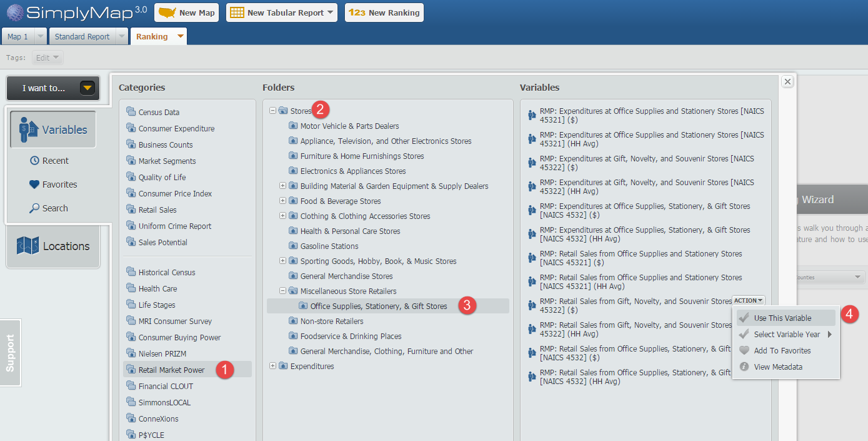Choose Use This Variable

click(x=786, y=318)
